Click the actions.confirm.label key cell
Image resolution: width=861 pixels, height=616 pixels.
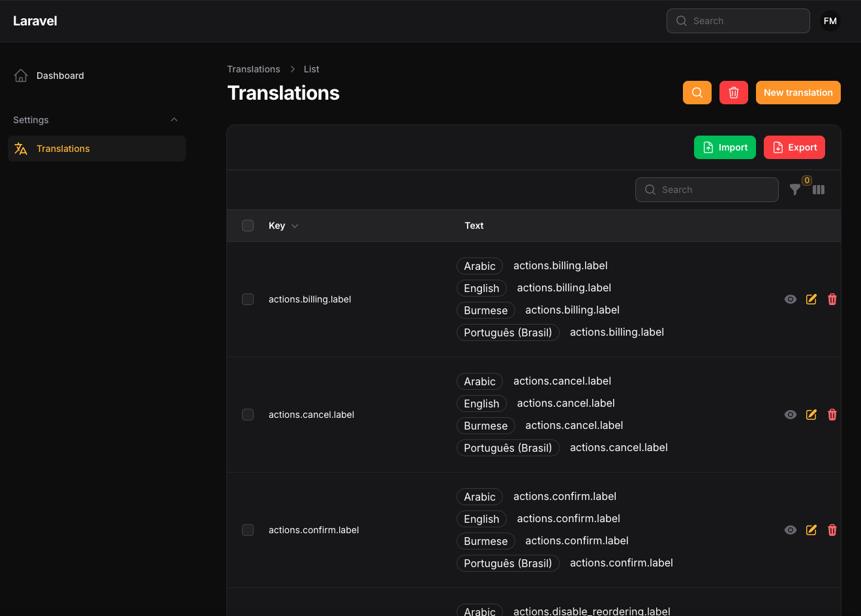[x=314, y=530]
